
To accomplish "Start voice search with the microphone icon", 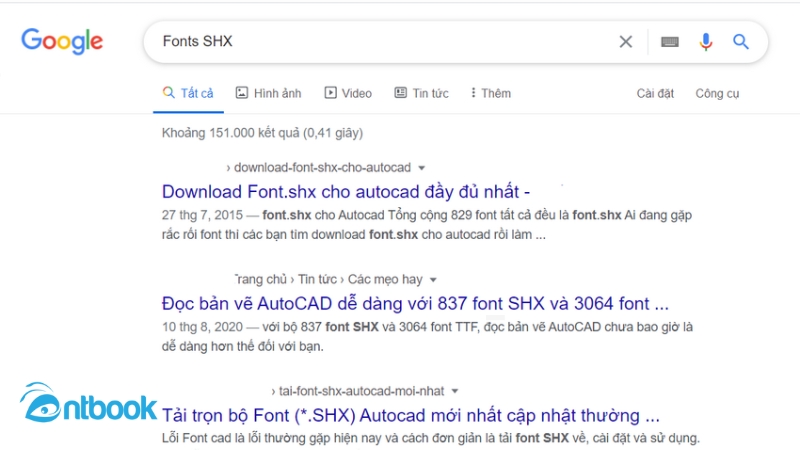I will point(706,42).
